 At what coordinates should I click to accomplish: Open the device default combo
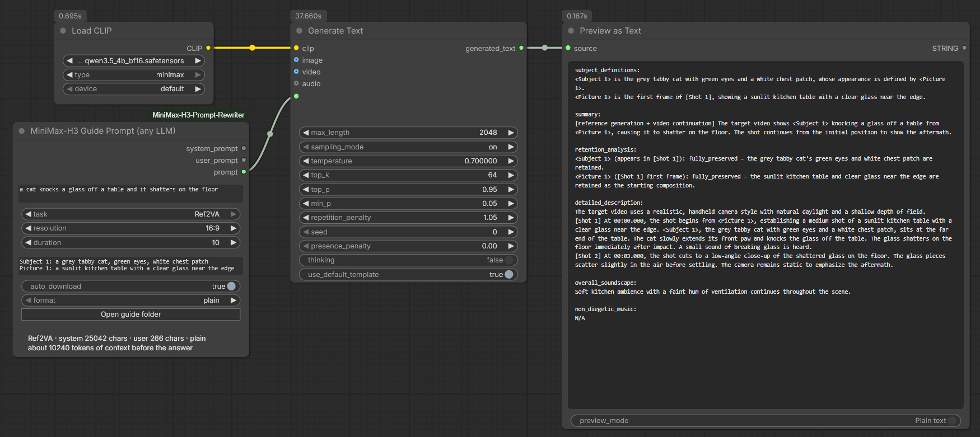tap(134, 88)
